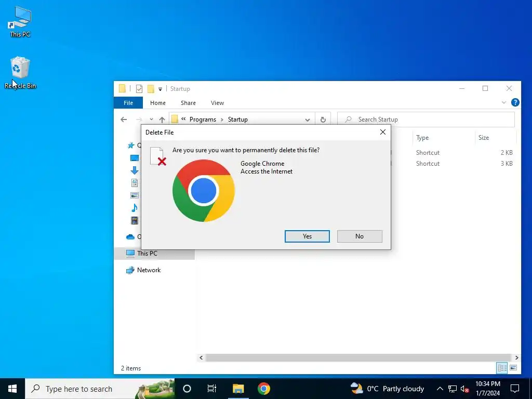Switch to details view layout
Screen dimensions: 532x399
502,368
